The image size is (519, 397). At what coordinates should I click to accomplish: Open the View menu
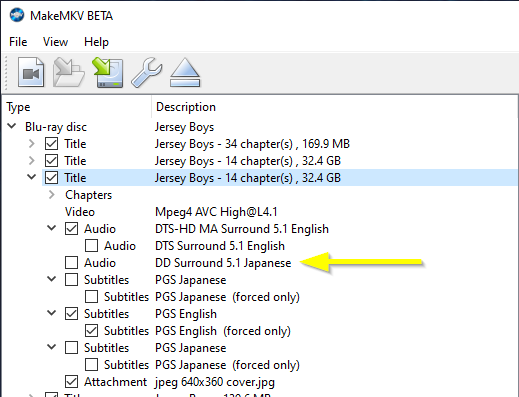point(55,42)
